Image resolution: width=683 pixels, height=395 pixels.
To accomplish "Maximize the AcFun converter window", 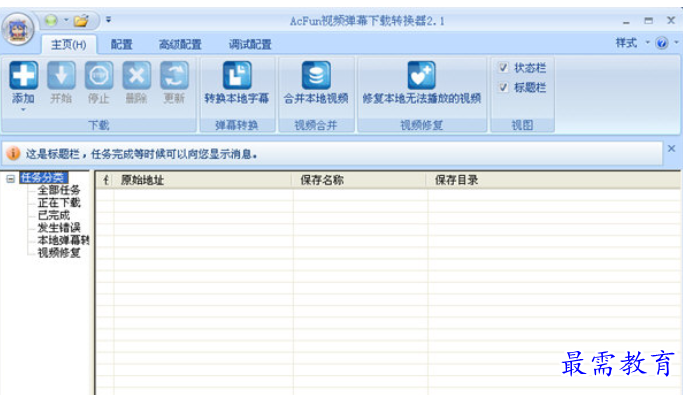I will [x=649, y=20].
